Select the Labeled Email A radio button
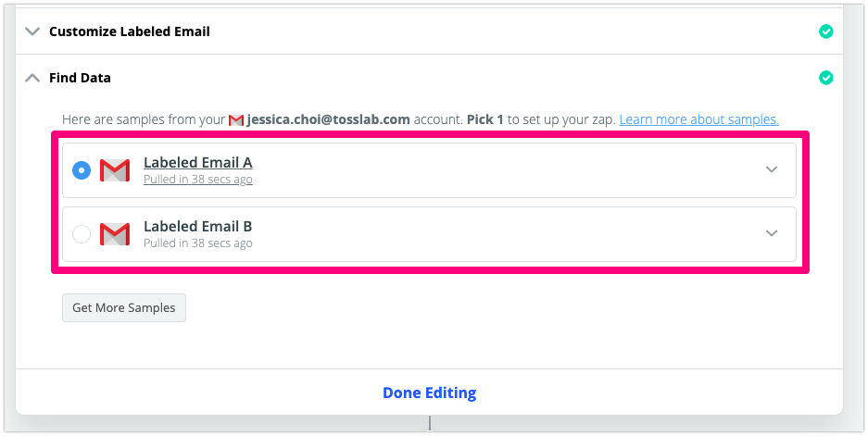The width and height of the screenshot is (868, 436). (82, 170)
